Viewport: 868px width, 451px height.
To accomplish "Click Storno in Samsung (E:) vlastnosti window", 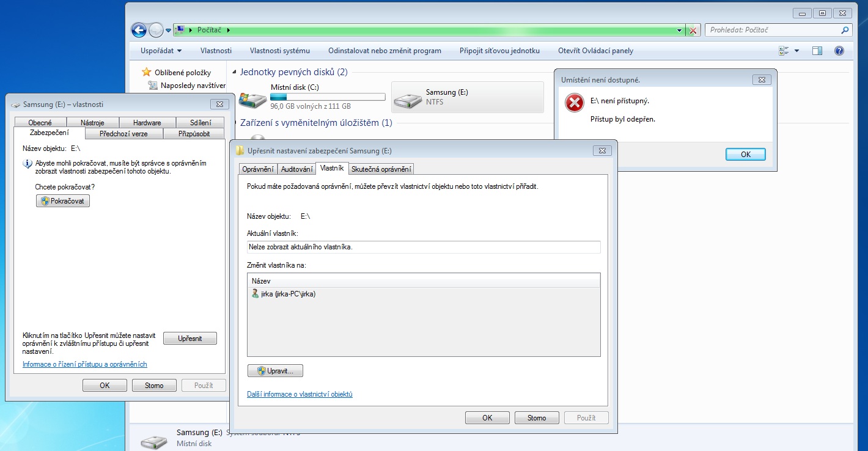I will point(154,386).
